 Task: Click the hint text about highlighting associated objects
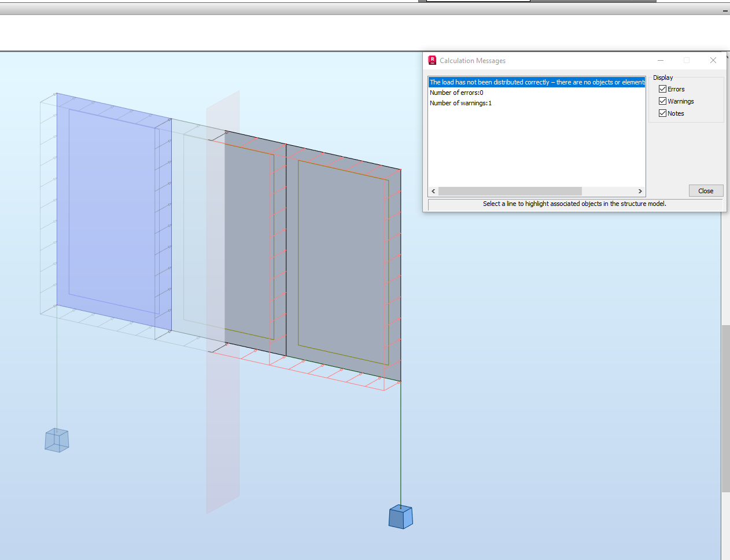click(574, 204)
